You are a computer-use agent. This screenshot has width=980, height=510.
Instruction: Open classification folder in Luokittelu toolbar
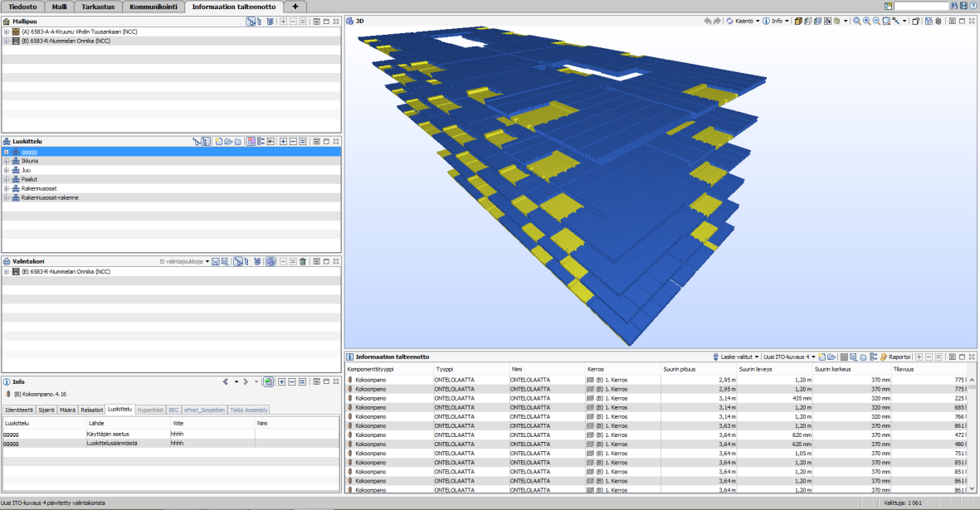(228, 142)
